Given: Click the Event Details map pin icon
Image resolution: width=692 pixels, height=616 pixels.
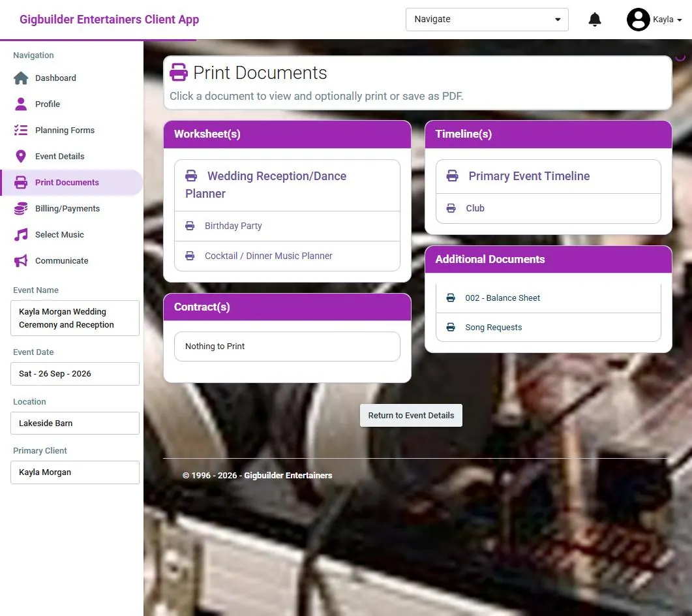Looking at the screenshot, I should coord(21,157).
